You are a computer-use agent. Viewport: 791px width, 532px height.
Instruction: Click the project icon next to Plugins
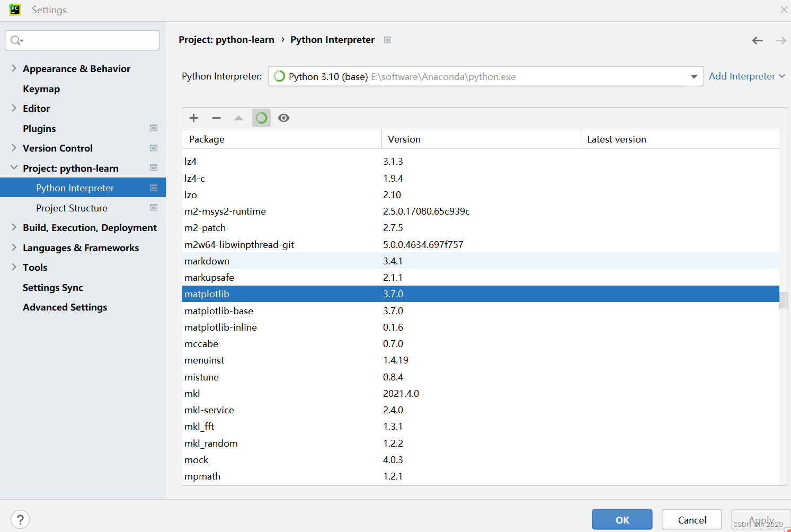154,128
